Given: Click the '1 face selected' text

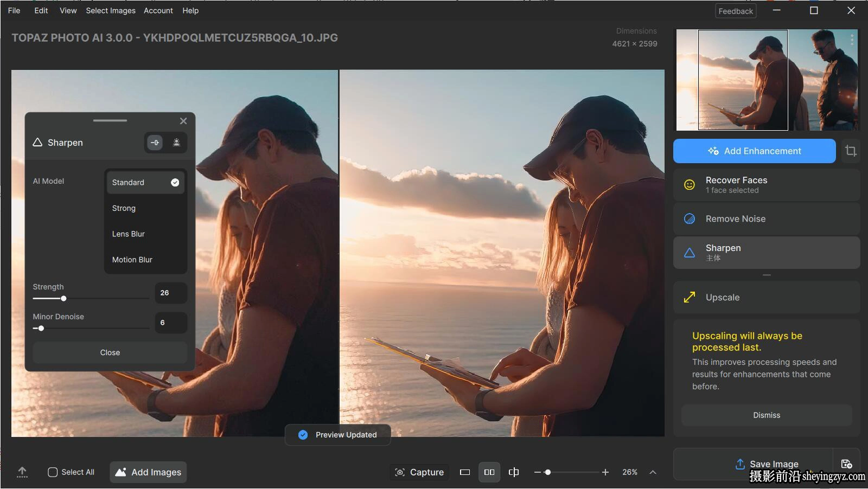Looking at the screenshot, I should [732, 190].
